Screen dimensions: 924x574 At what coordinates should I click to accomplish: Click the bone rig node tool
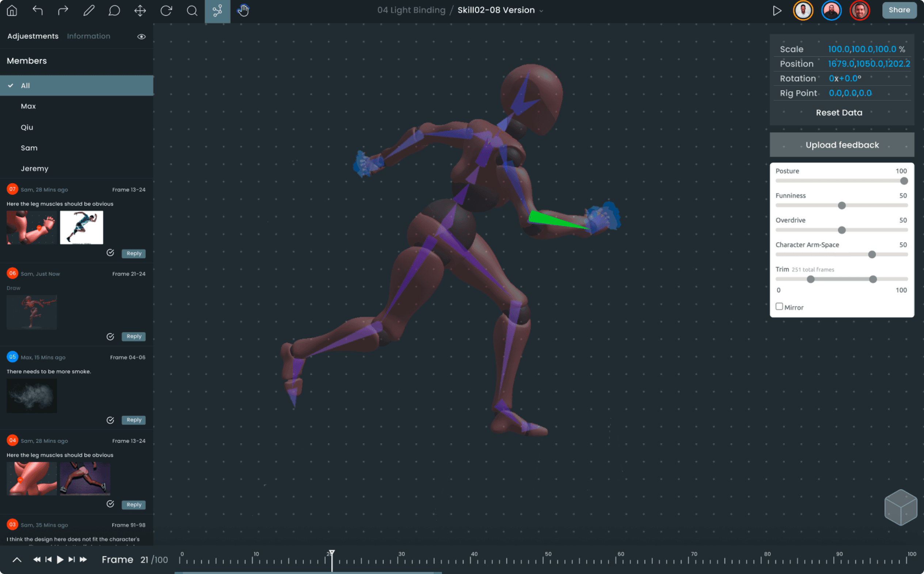click(x=217, y=10)
